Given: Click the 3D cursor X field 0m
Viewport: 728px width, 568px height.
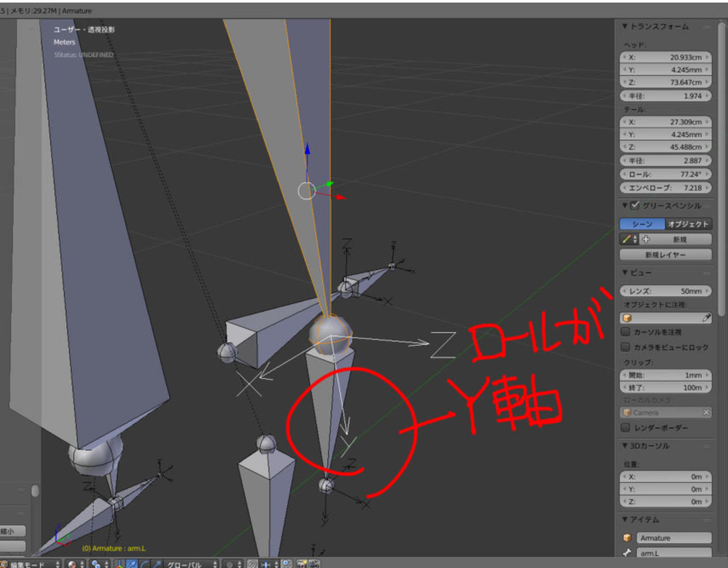Looking at the screenshot, I should [666, 477].
